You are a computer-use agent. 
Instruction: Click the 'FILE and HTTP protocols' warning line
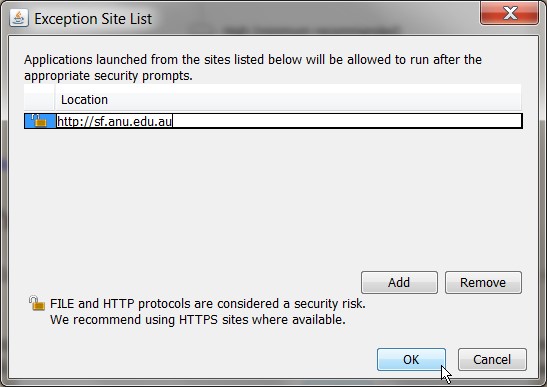pos(208,304)
